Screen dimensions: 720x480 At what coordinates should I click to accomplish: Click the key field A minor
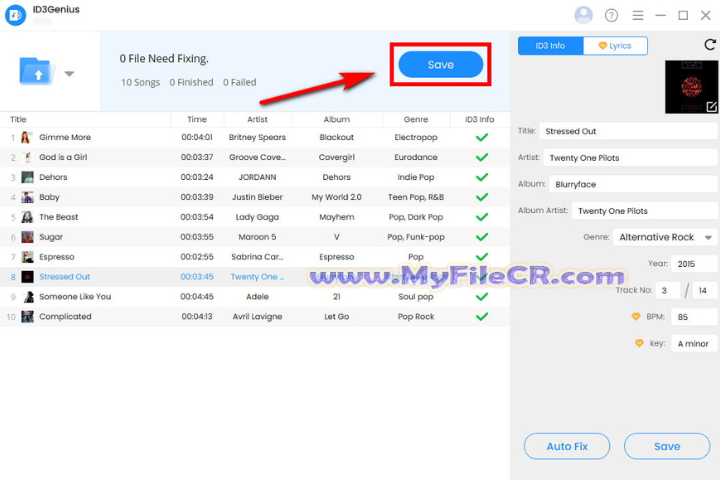pos(694,344)
